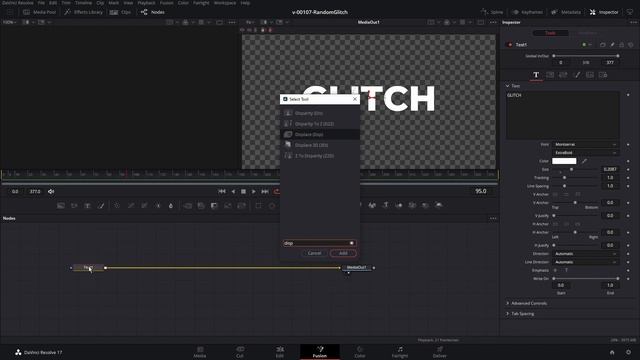This screenshot has height=360, width=640.
Task: Open the Layout tab in Inspector
Action: tap(550, 75)
